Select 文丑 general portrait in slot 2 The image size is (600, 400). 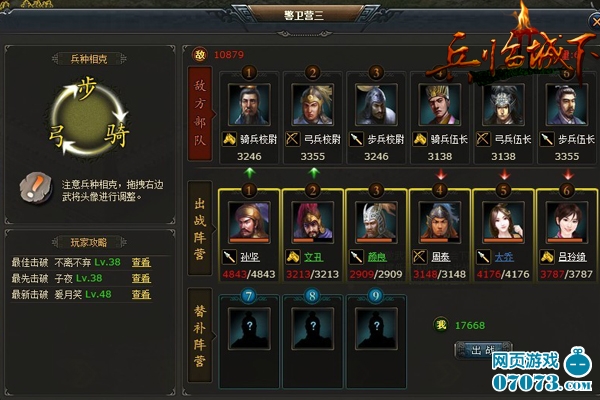tap(313, 223)
